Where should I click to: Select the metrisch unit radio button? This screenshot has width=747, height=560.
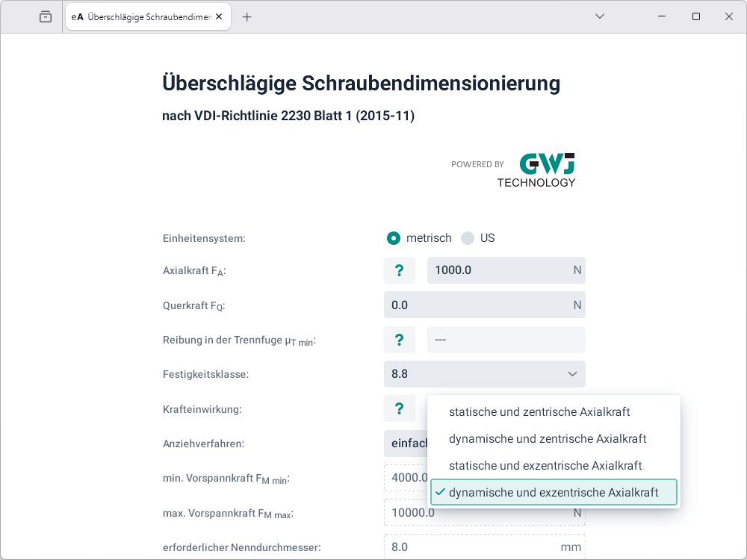[394, 238]
